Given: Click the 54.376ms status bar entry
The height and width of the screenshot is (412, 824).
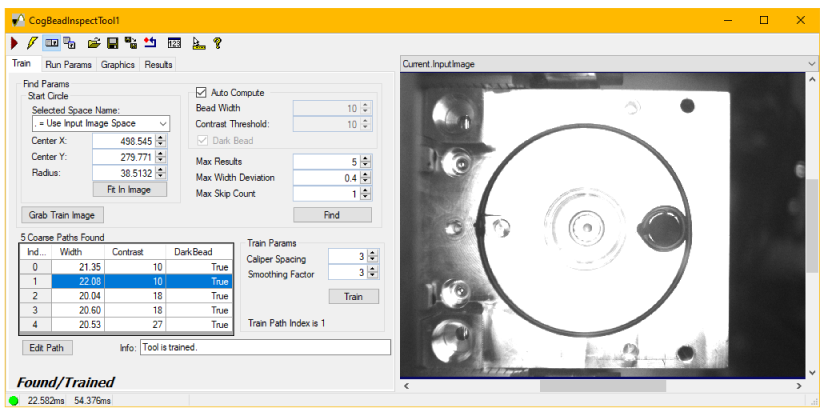Looking at the screenshot, I should (91, 401).
